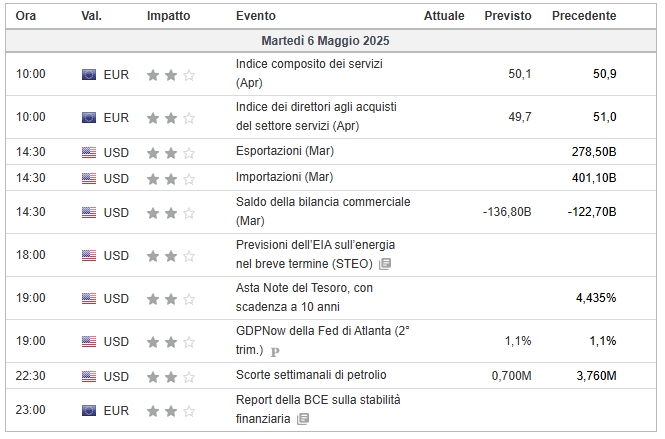Open Asta Note del Tesoro 10 anni event
This screenshot has width=665, height=439.
pyautogui.click(x=304, y=297)
